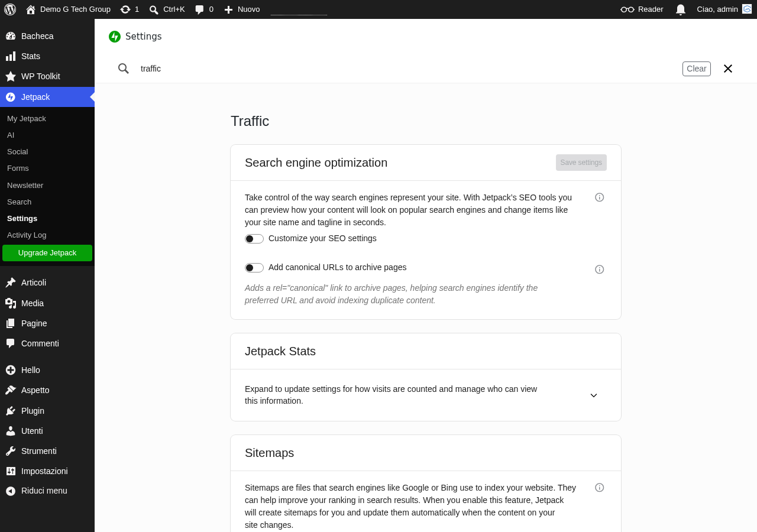The height and width of the screenshot is (532, 757).
Task: Click the plus icon beside Nuovo
Action: pyautogui.click(x=228, y=9)
